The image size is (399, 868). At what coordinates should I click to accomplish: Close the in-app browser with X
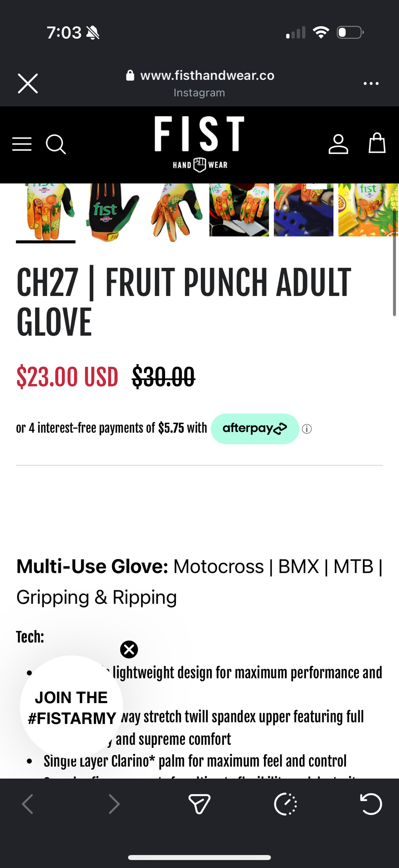point(28,83)
